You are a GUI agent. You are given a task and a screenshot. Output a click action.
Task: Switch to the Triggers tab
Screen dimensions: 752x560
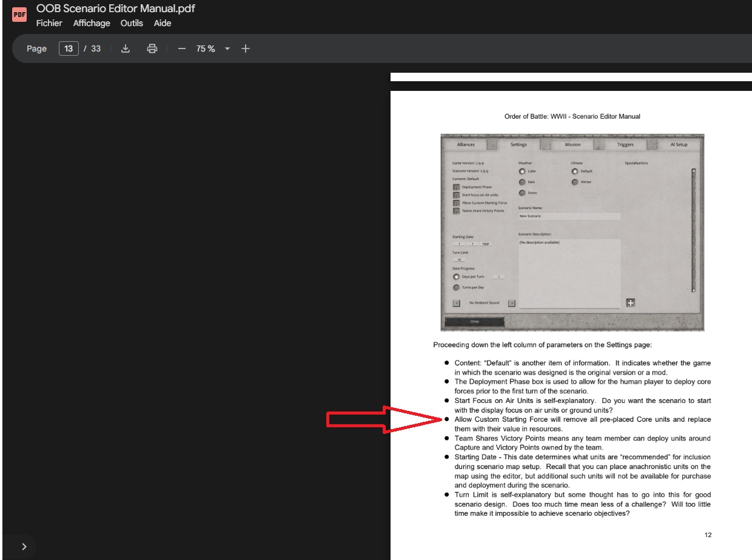pyautogui.click(x=625, y=145)
